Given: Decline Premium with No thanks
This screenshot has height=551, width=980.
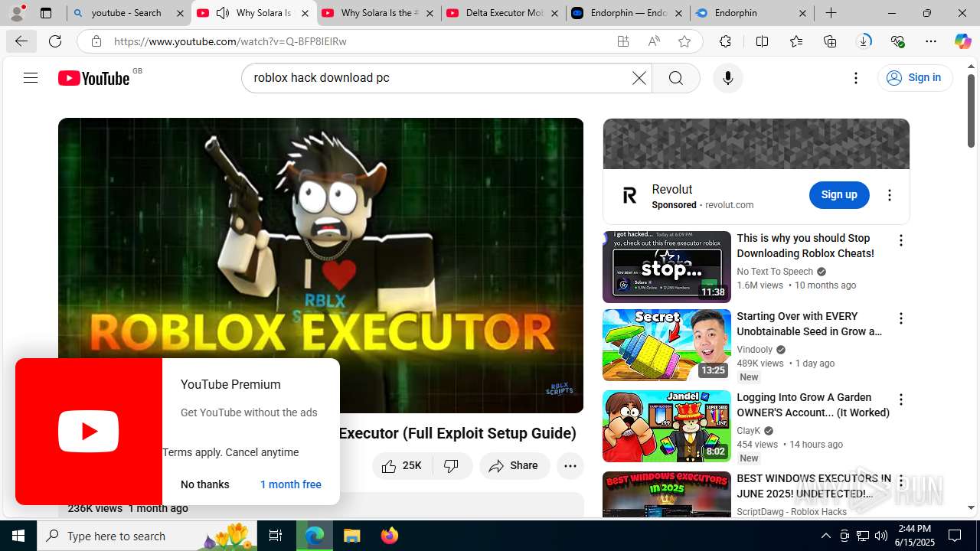Looking at the screenshot, I should coord(204,484).
